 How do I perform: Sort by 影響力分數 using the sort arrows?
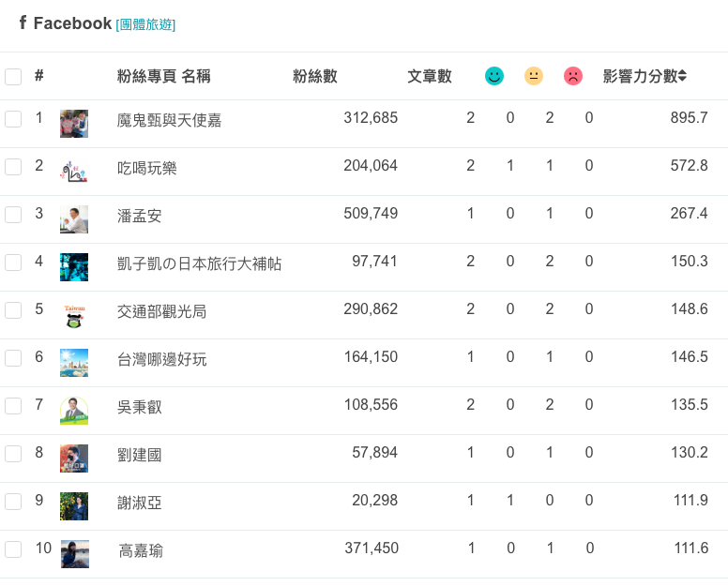pyautogui.click(x=682, y=76)
